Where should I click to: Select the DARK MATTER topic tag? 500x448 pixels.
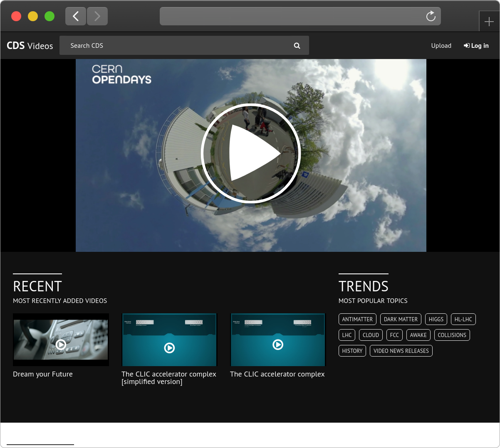coord(401,319)
